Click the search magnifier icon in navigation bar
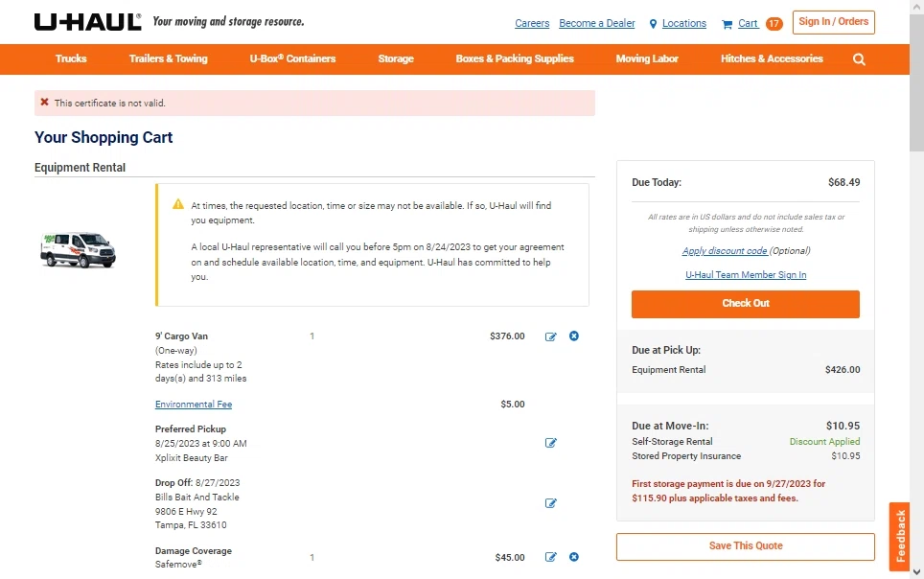The height and width of the screenshot is (579, 924). pyautogui.click(x=859, y=59)
